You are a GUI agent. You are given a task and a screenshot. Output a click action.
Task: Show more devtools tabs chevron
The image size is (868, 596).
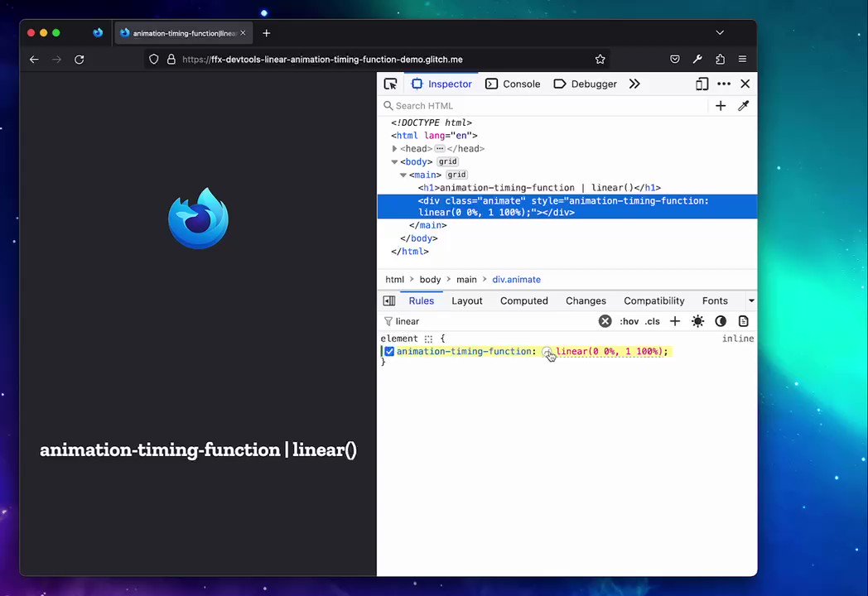coord(634,84)
